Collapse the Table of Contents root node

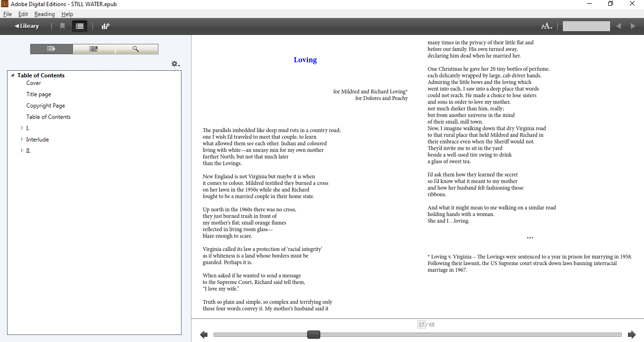(13, 75)
